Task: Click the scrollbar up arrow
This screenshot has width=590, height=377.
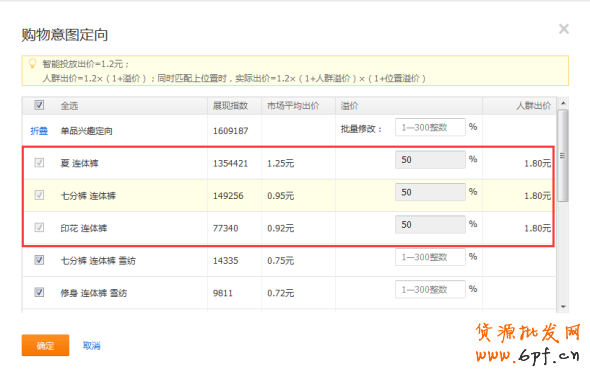Action: click(563, 103)
